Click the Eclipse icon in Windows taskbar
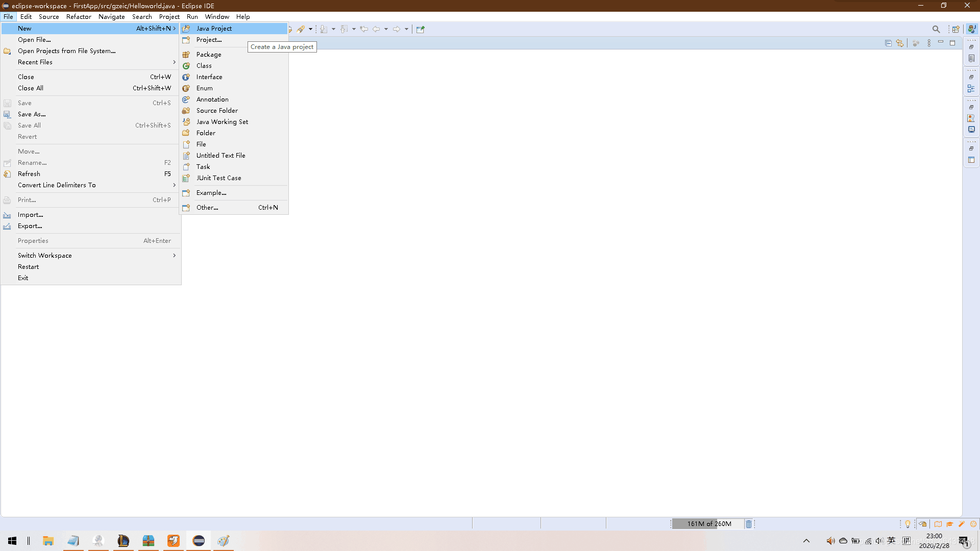 point(199,541)
